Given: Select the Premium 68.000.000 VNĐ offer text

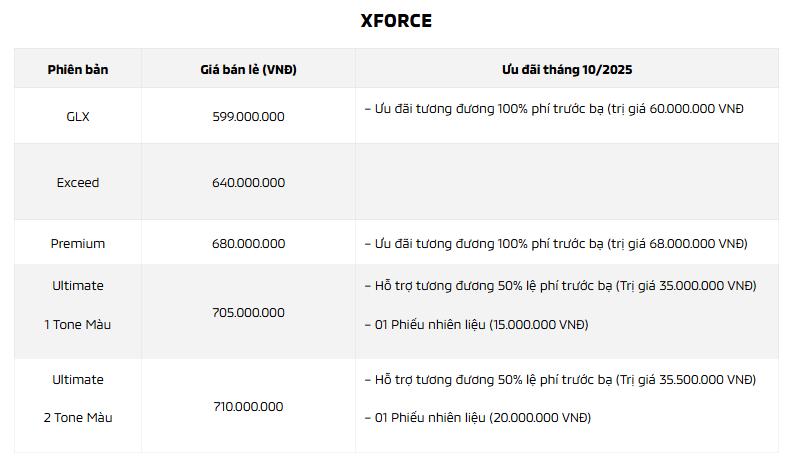Looking at the screenshot, I should 555,243.
